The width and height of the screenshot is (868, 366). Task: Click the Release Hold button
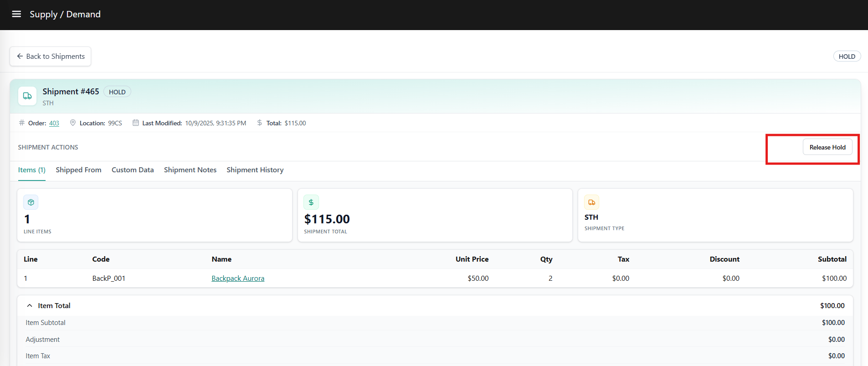click(827, 147)
